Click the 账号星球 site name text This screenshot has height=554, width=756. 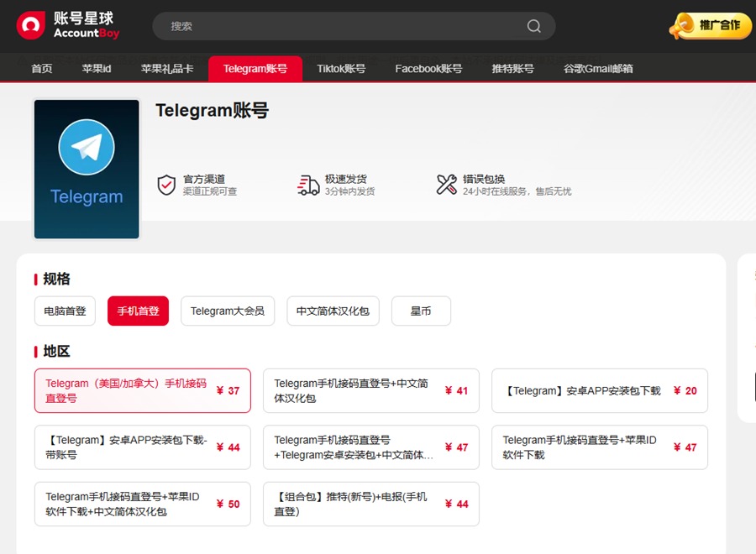click(83, 18)
